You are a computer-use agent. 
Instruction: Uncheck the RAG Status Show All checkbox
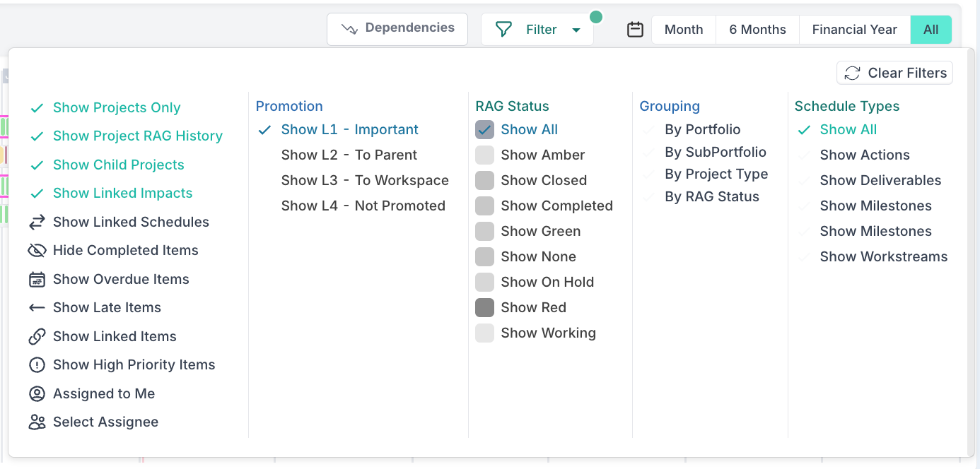[484, 130]
